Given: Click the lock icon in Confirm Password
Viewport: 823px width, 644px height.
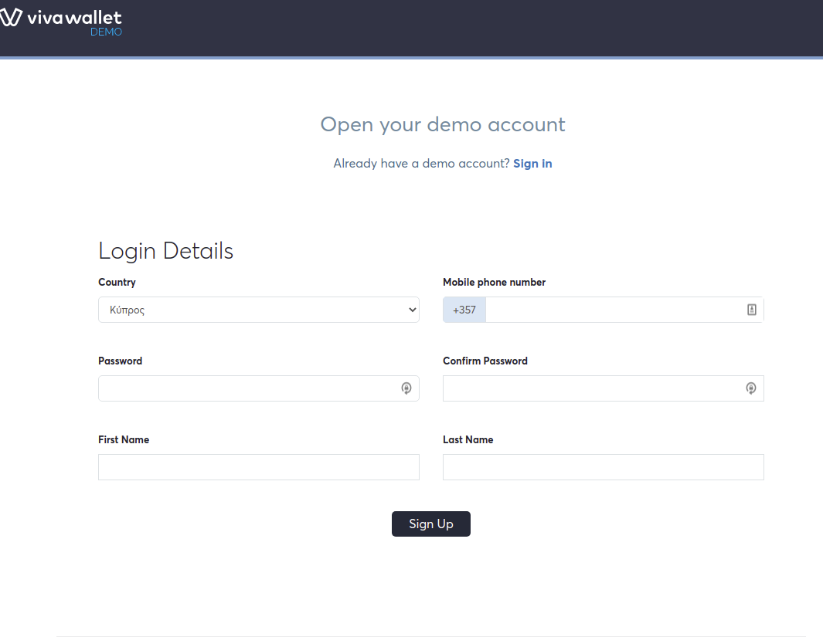Looking at the screenshot, I should [750, 388].
